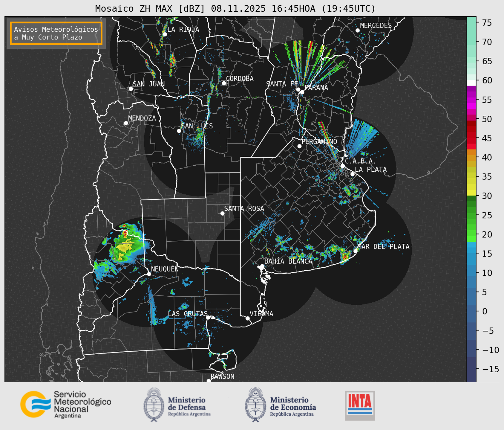Click the Pergamino city marker dot
This screenshot has height=430, width=504.
[299, 146]
